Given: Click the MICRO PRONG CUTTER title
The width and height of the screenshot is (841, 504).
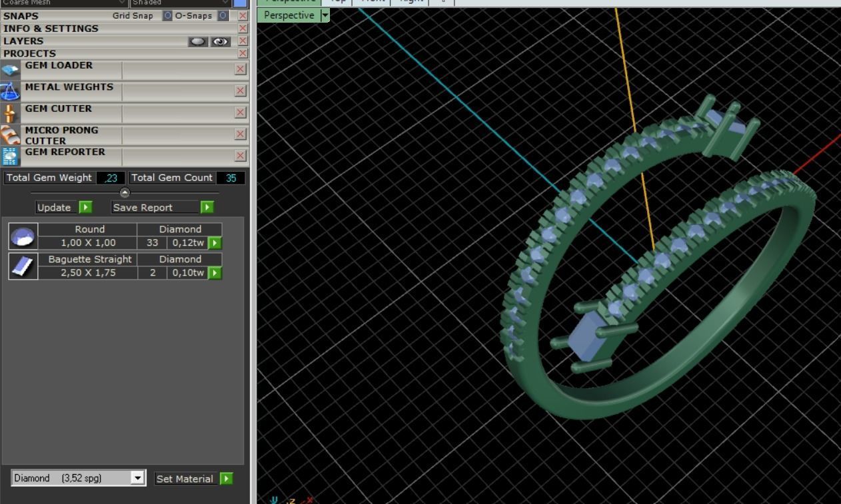Looking at the screenshot, I should [61, 135].
